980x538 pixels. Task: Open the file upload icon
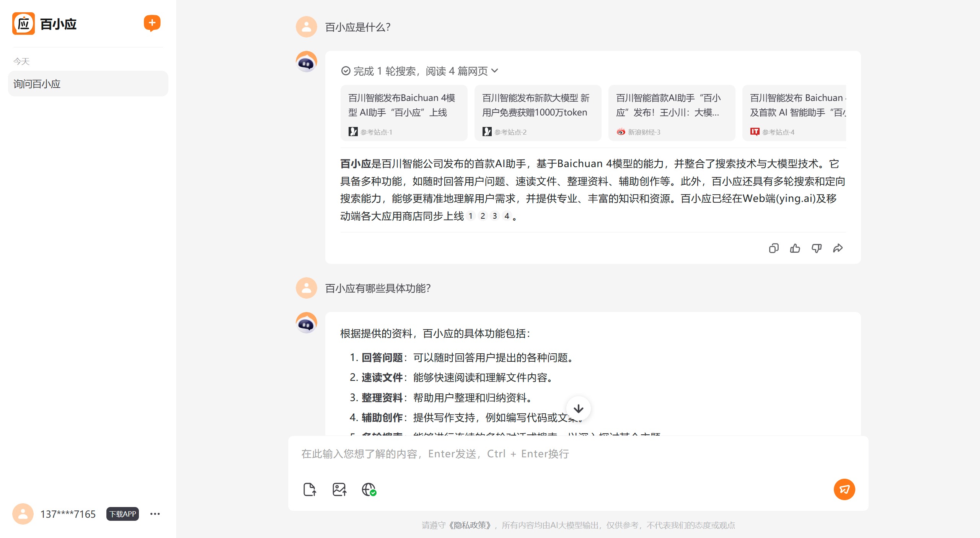[x=310, y=489]
